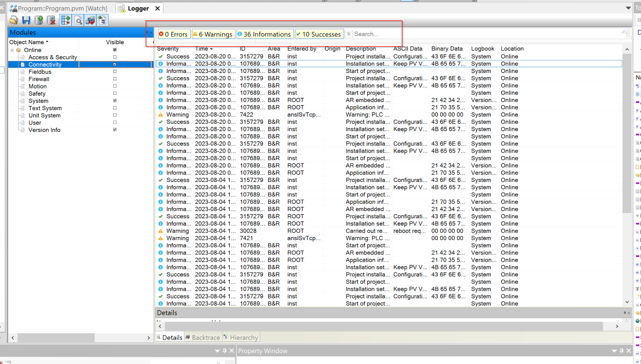Screen dimensions: 641x364
Task: Collapse the Online tree node
Action: pos(12,50)
